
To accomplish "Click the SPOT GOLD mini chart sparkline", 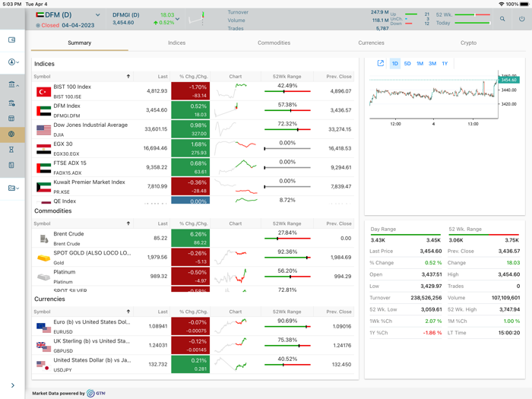I will click(231, 257).
